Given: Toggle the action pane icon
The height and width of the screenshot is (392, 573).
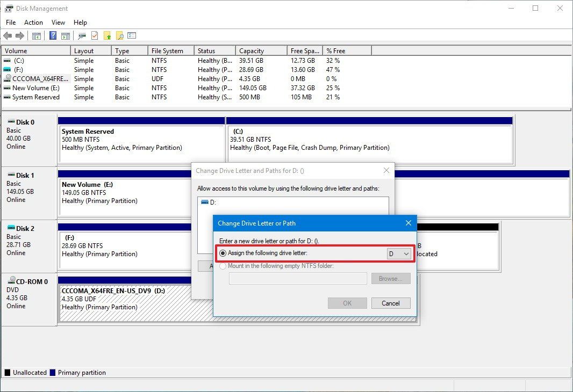Looking at the screenshot, I should click(65, 35).
